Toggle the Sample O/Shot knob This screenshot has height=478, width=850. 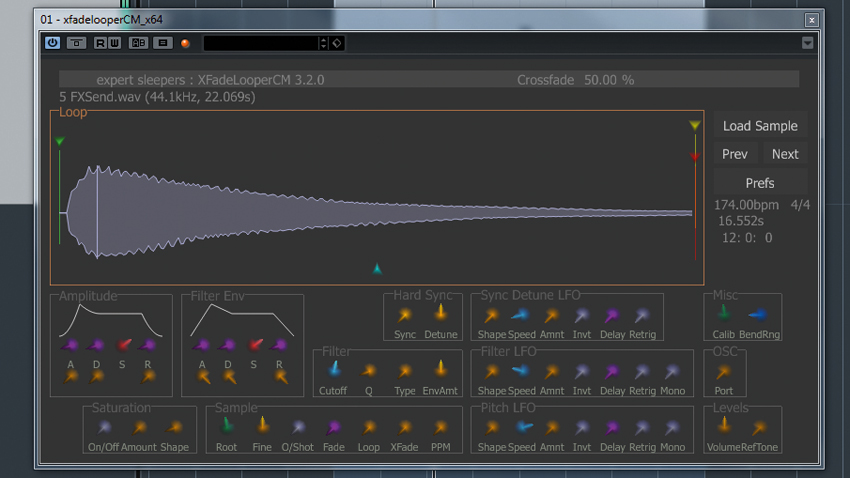tap(298, 427)
